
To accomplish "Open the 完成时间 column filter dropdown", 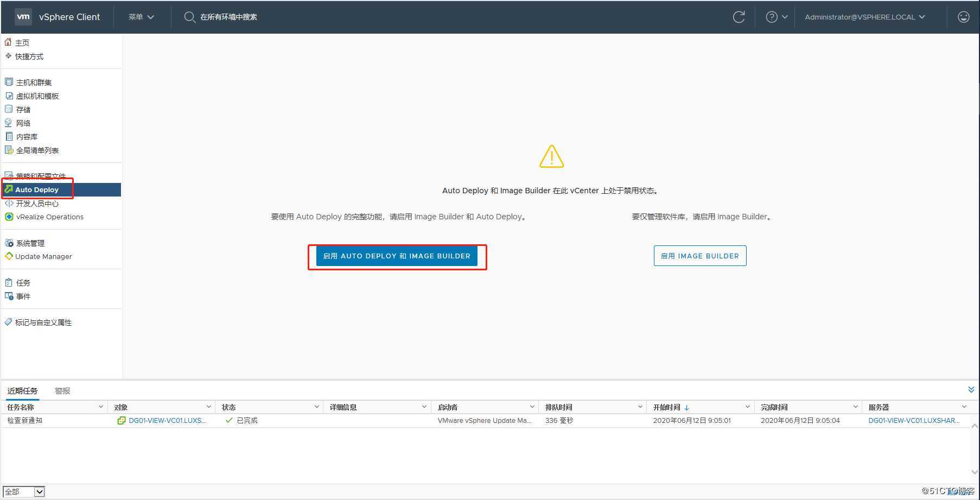I will tap(856, 407).
